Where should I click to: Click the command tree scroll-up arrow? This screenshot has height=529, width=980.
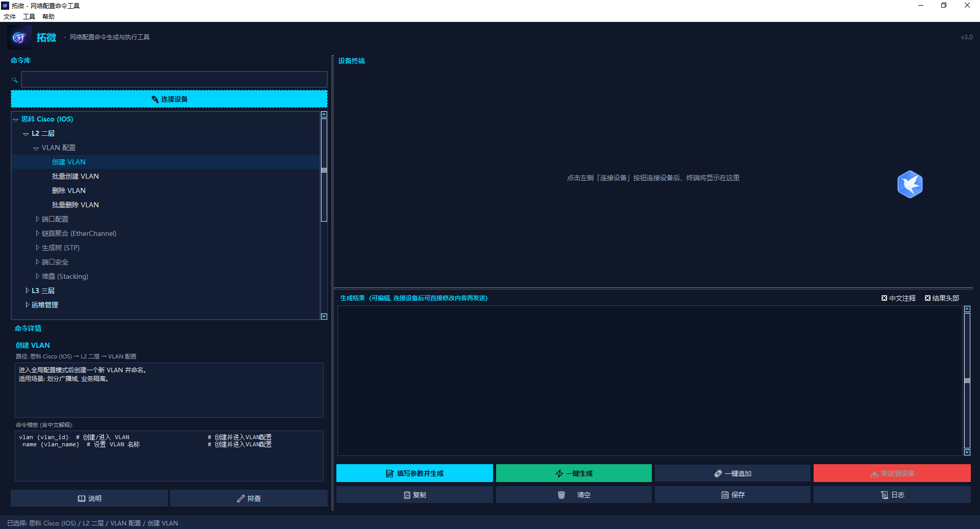pos(324,114)
